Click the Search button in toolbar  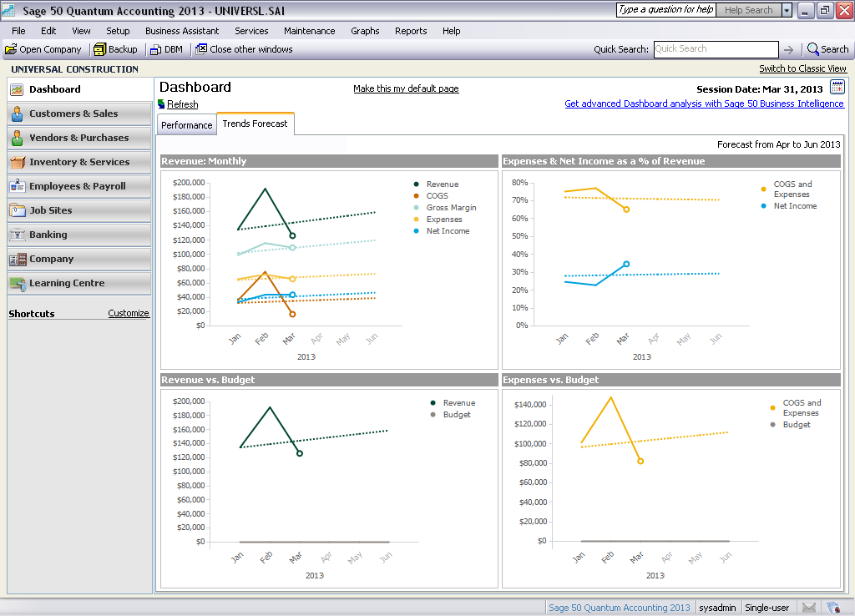[x=827, y=49]
